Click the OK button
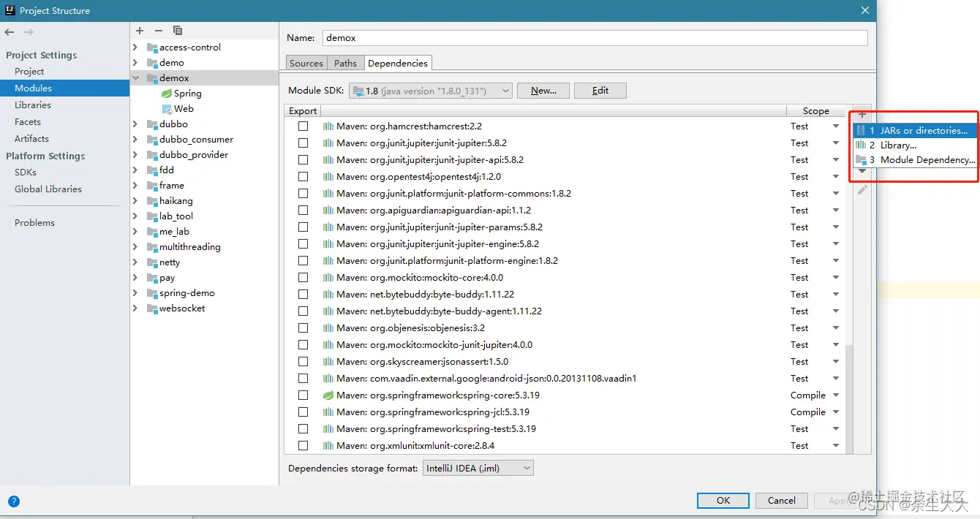 [x=723, y=501]
